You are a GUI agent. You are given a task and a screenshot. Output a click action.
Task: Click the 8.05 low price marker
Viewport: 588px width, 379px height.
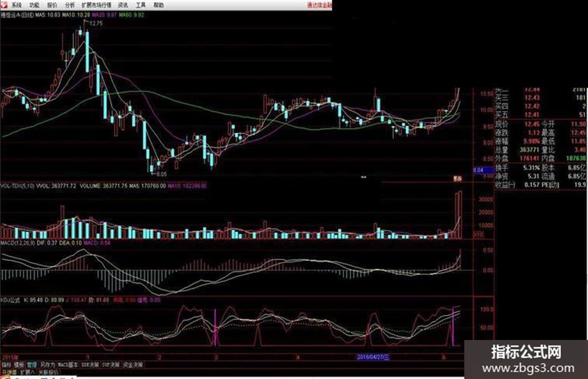coord(162,174)
